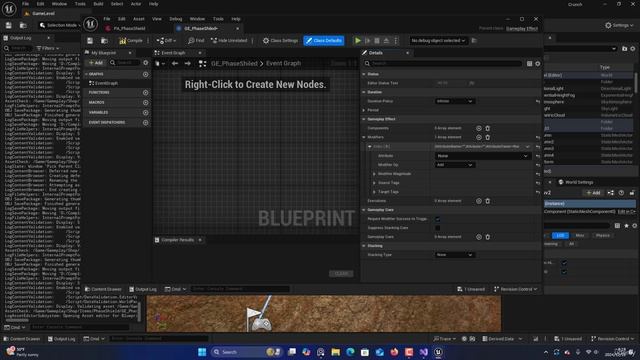Open Details panel view options grid icon
Image resolution: width=640 pixels, height=360 pixels.
coord(529,64)
